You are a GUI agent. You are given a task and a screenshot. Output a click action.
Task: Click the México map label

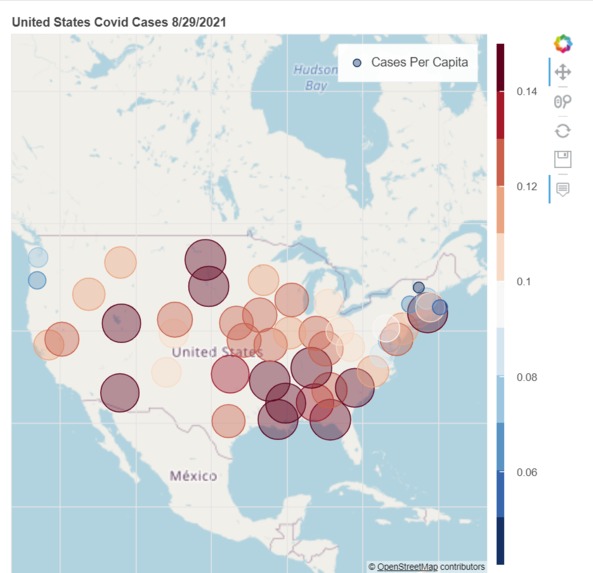[193, 476]
